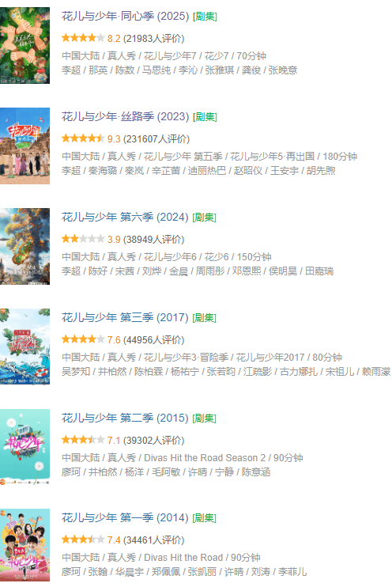The height and width of the screenshot is (587, 392).
Task: Click the star rating next to 7.6
Action: pyautogui.click(x=83, y=339)
